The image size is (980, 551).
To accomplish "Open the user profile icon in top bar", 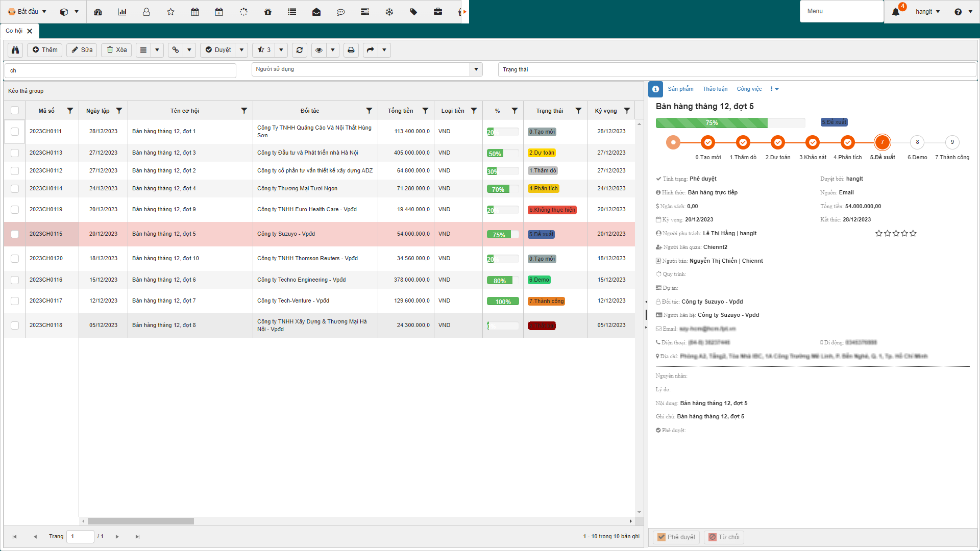I will click(x=146, y=12).
